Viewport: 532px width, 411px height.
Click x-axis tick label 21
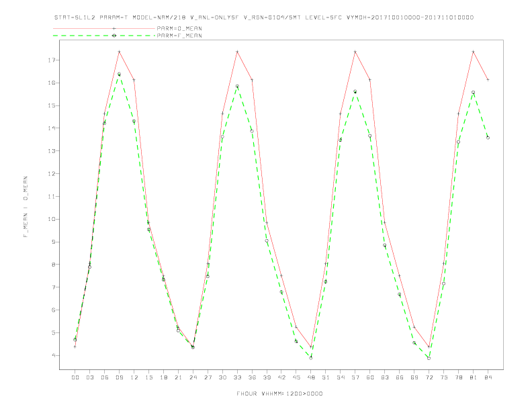point(178,377)
